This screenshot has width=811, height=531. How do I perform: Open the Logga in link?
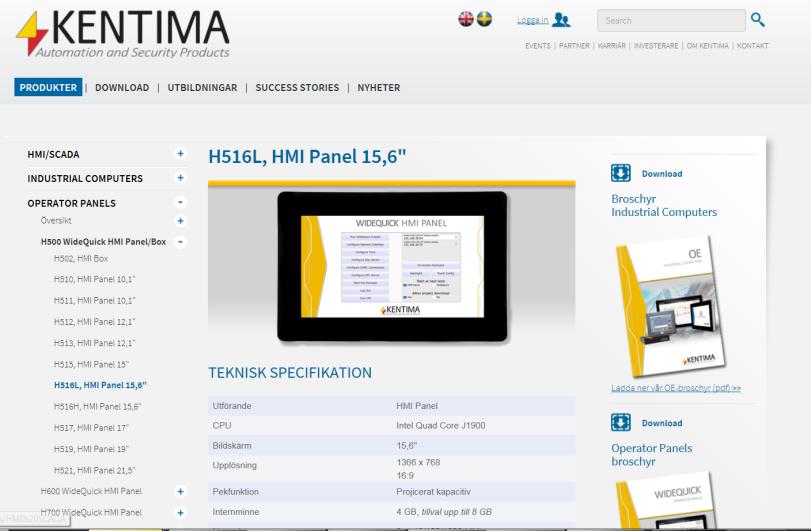point(532,20)
